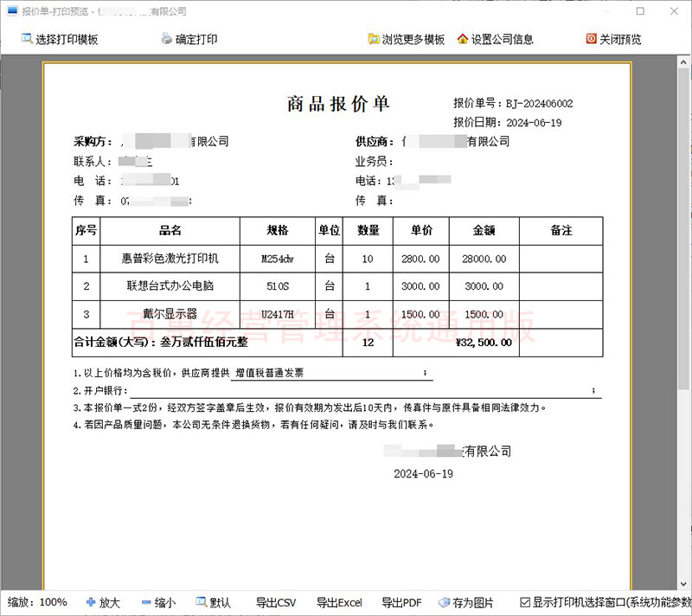Click spec cell U2417H
692x616 pixels.
pyautogui.click(x=278, y=315)
